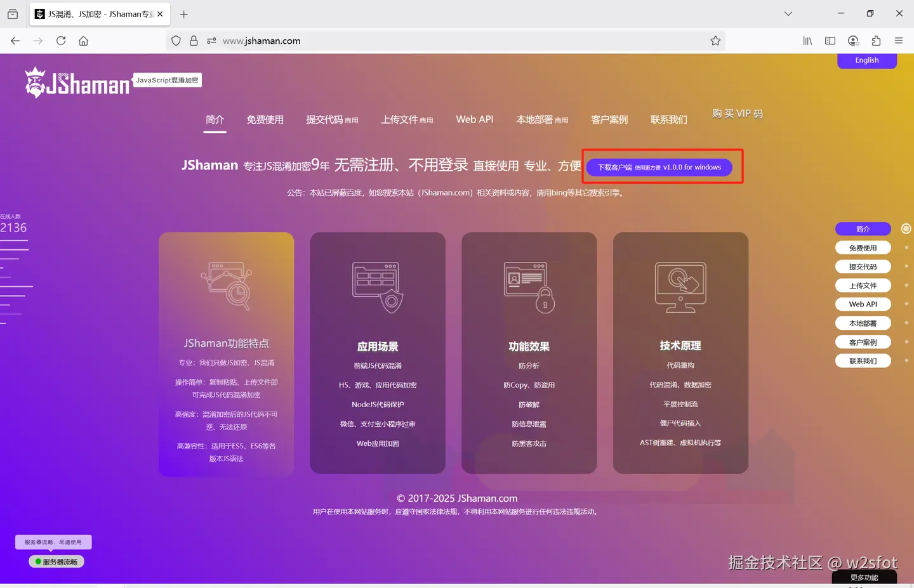Open the 本地部署 navigation item
The height and width of the screenshot is (588, 914).
coord(542,119)
